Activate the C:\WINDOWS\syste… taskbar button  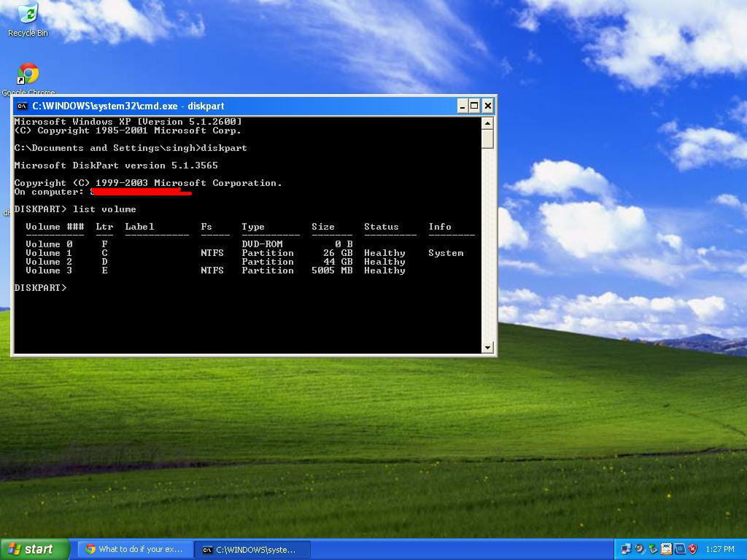(252, 550)
